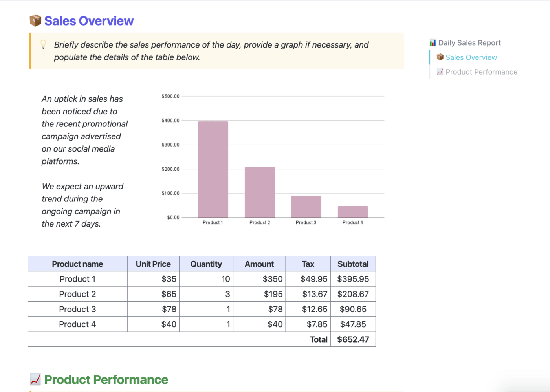Click the italic instruction text in callout
550x392 pixels.
point(211,51)
